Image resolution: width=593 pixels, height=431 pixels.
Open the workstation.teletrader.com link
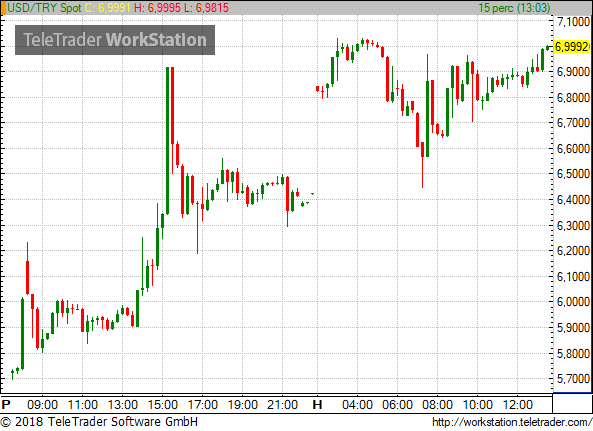(x=512, y=422)
